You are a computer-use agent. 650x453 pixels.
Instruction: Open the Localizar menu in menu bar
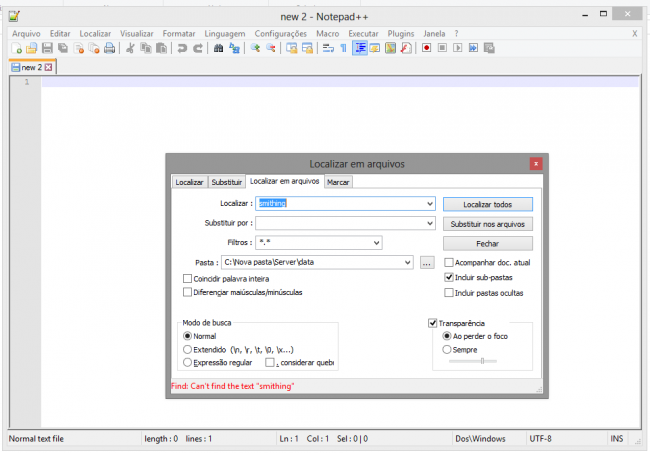pyautogui.click(x=95, y=34)
